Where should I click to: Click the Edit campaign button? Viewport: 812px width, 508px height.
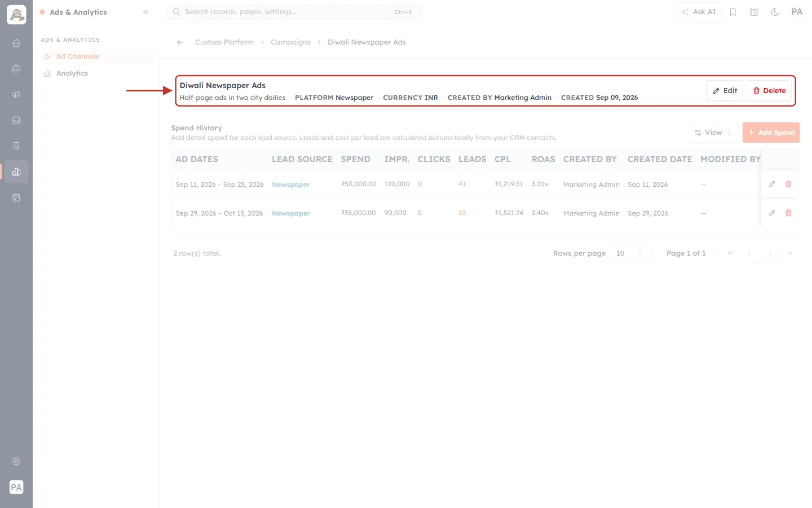click(x=725, y=90)
